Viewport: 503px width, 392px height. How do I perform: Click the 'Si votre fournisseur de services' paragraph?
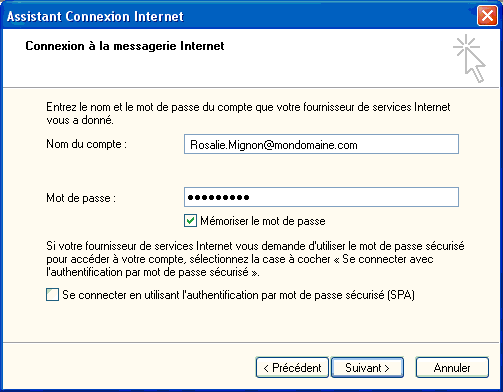[255, 259]
